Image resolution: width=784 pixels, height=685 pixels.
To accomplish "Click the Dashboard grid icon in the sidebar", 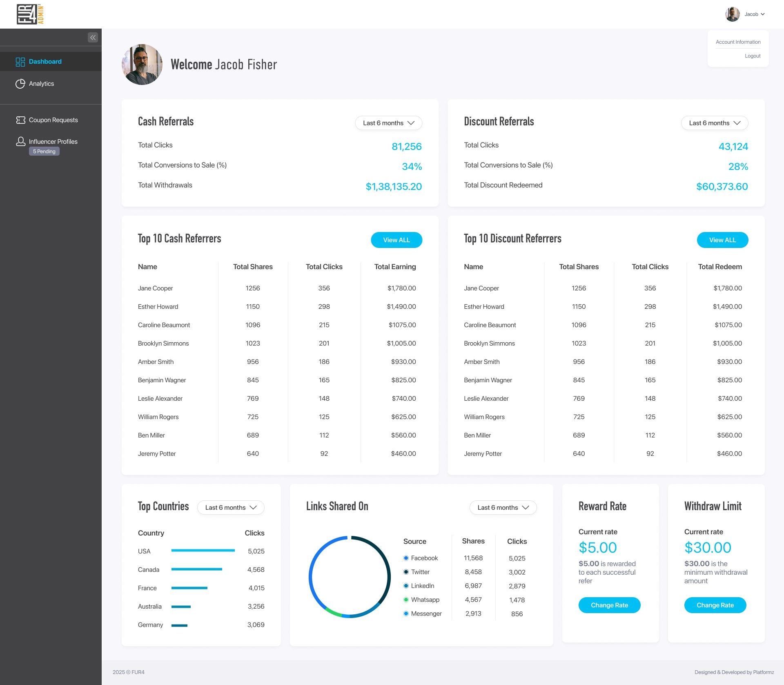I will point(20,62).
